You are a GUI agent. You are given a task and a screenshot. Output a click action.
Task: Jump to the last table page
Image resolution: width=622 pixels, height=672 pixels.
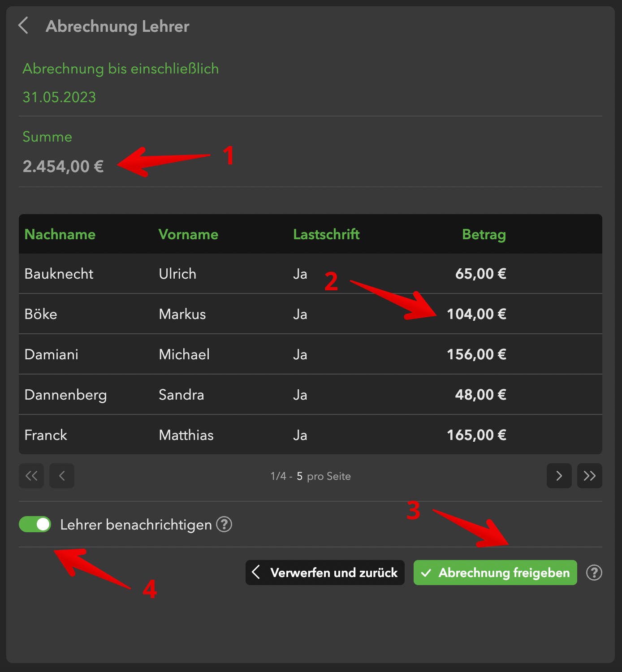click(589, 476)
